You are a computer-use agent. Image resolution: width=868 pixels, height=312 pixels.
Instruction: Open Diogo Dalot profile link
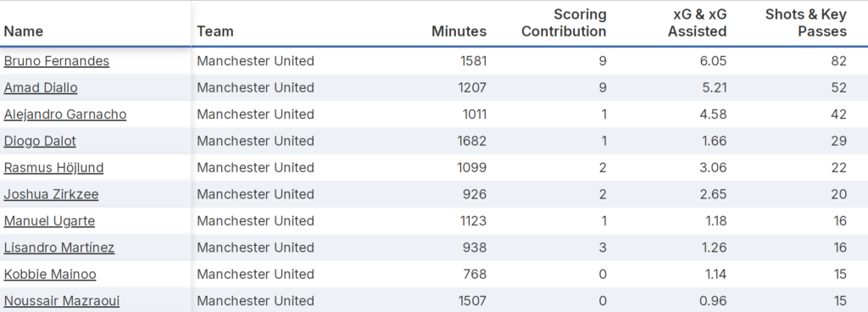[x=40, y=141]
